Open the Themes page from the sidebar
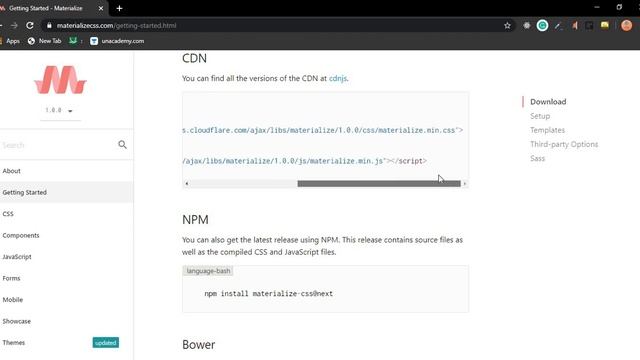 pyautogui.click(x=13, y=342)
